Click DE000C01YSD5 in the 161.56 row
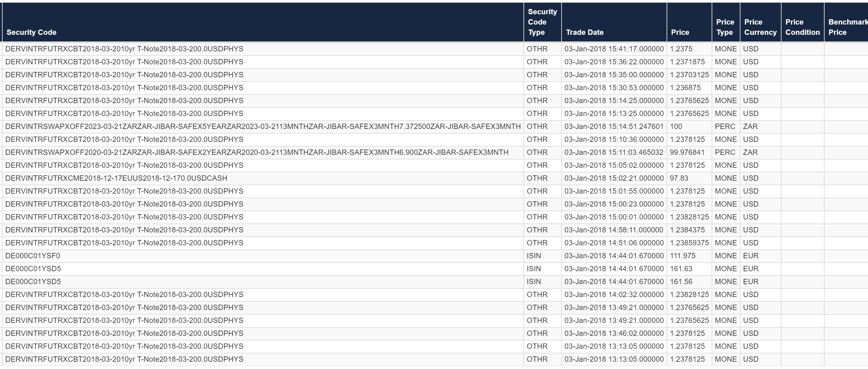Image resolution: width=868 pixels, height=369 pixels. pos(33,282)
